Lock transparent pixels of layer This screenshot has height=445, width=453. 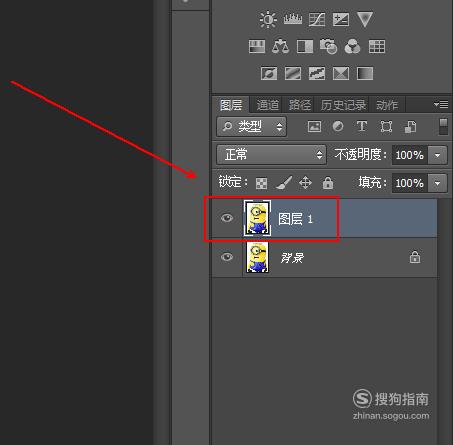click(261, 183)
